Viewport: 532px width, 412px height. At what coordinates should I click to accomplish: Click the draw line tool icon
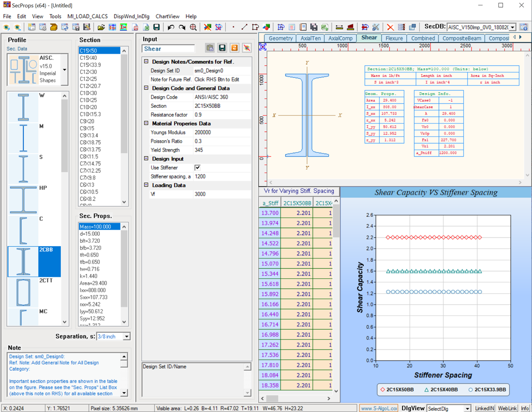pyautogui.click(x=244, y=27)
